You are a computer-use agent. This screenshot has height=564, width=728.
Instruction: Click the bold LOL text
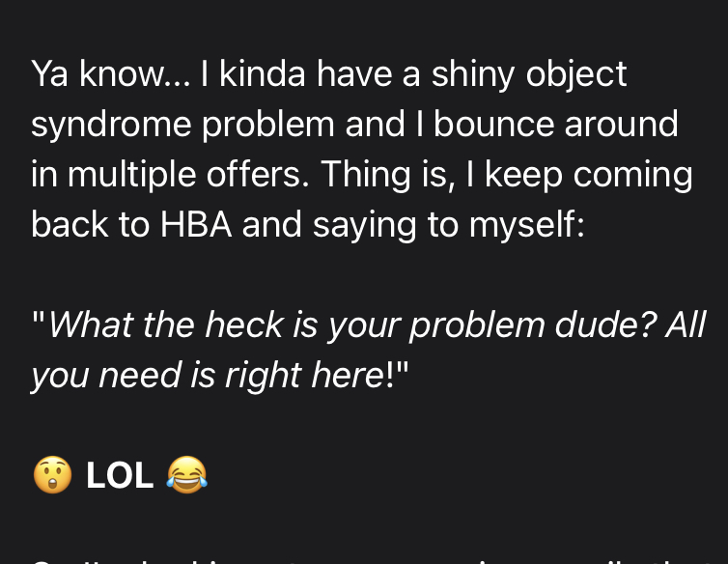coord(120,475)
